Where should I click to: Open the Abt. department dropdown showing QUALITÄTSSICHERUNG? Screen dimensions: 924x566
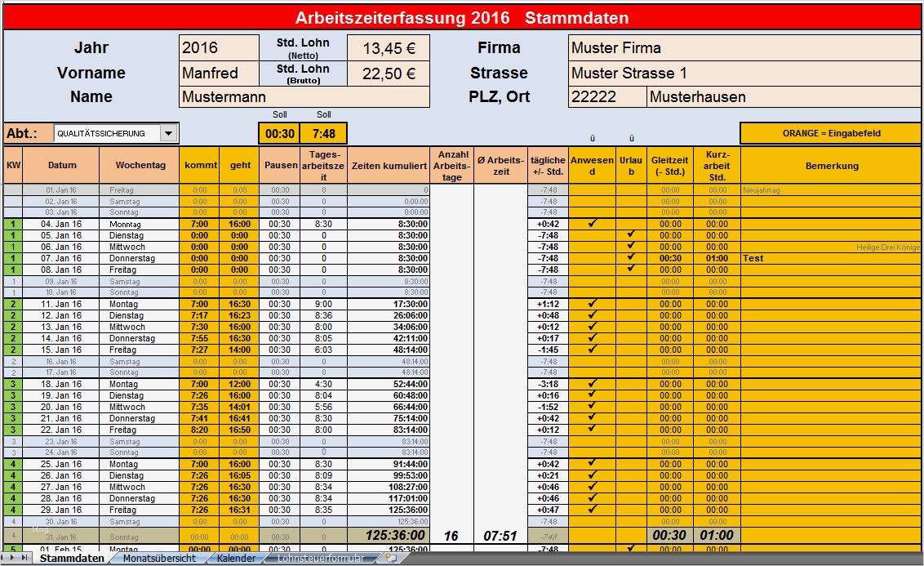pos(170,132)
